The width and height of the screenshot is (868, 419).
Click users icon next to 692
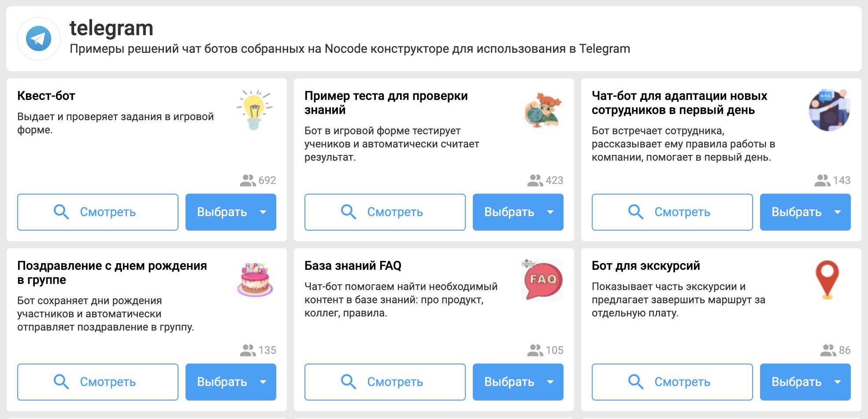click(248, 180)
